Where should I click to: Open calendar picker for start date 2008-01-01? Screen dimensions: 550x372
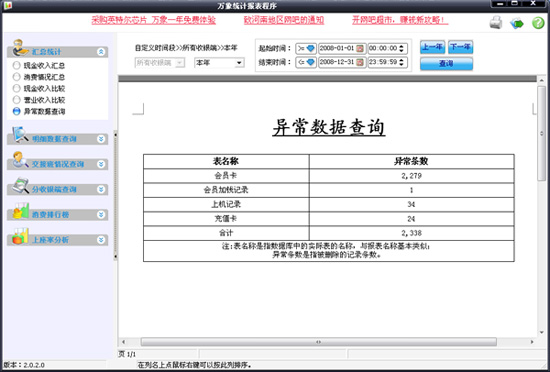[360, 49]
